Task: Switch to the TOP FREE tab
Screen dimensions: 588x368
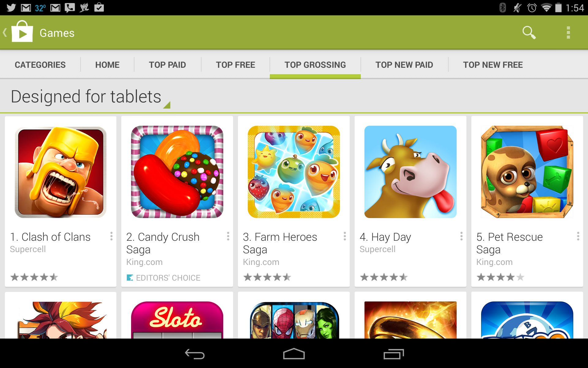Action: pyautogui.click(x=236, y=65)
